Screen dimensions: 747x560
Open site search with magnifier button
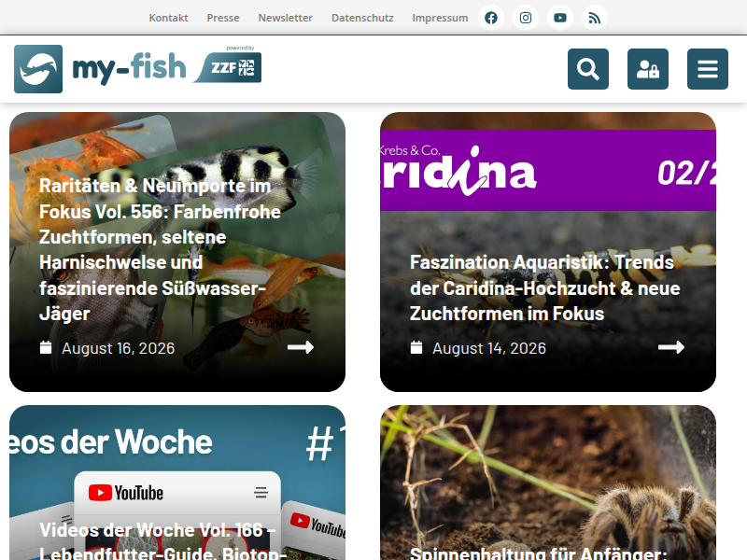[588, 69]
